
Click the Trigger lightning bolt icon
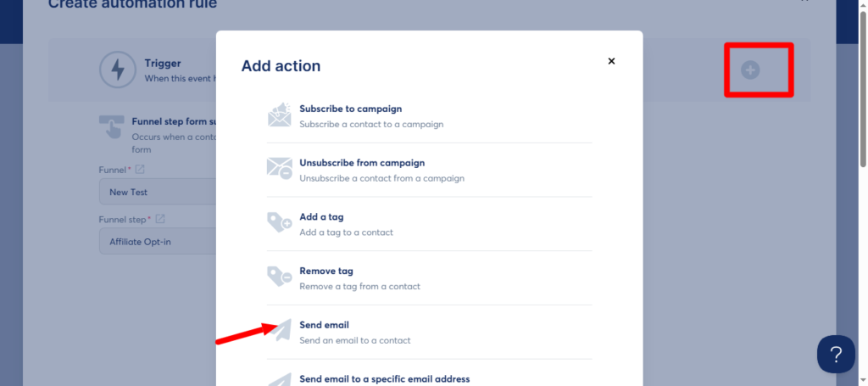point(117,70)
